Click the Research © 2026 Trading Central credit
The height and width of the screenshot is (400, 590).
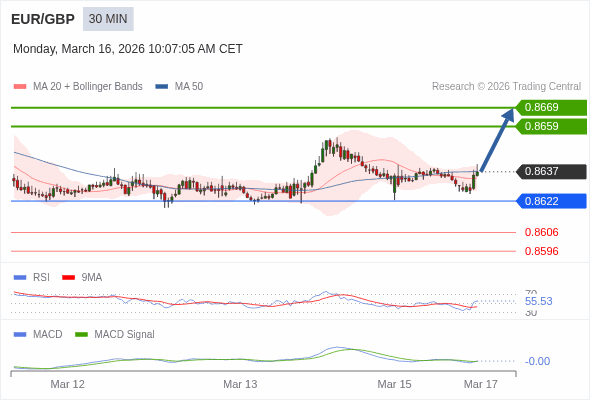click(506, 87)
